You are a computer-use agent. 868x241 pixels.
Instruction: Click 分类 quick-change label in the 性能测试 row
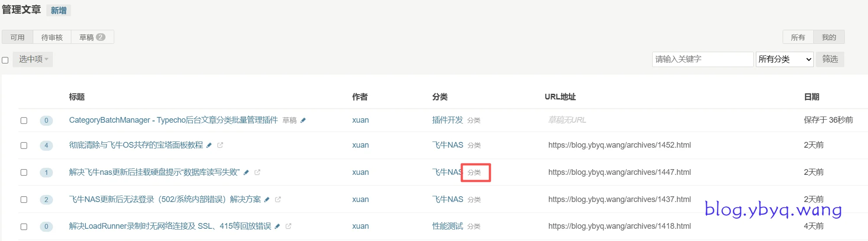pos(474,227)
